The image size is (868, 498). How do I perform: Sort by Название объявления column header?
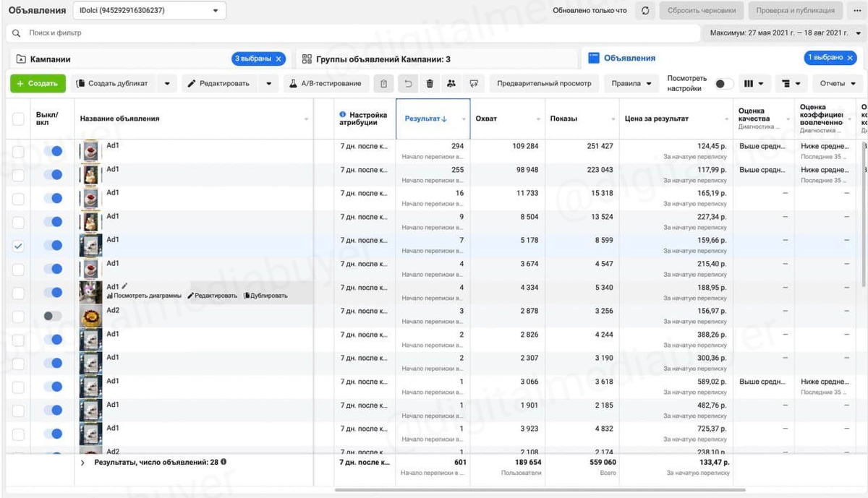pyautogui.click(x=195, y=119)
